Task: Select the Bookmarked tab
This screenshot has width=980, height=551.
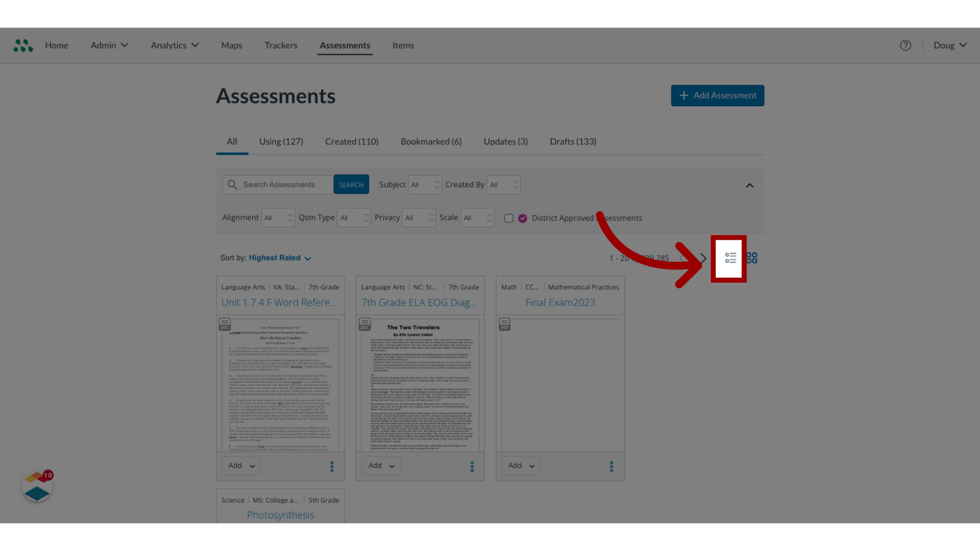Action: click(x=431, y=141)
